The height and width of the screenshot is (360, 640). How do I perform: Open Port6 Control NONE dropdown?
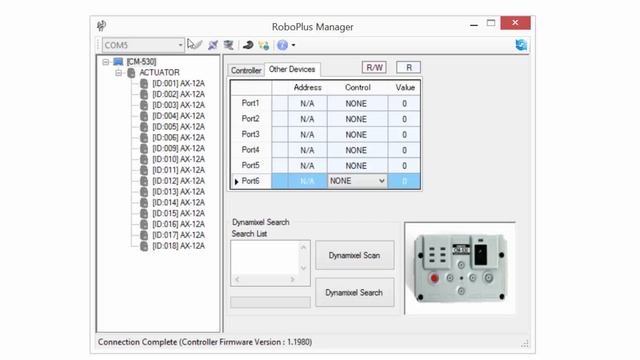tap(381, 181)
